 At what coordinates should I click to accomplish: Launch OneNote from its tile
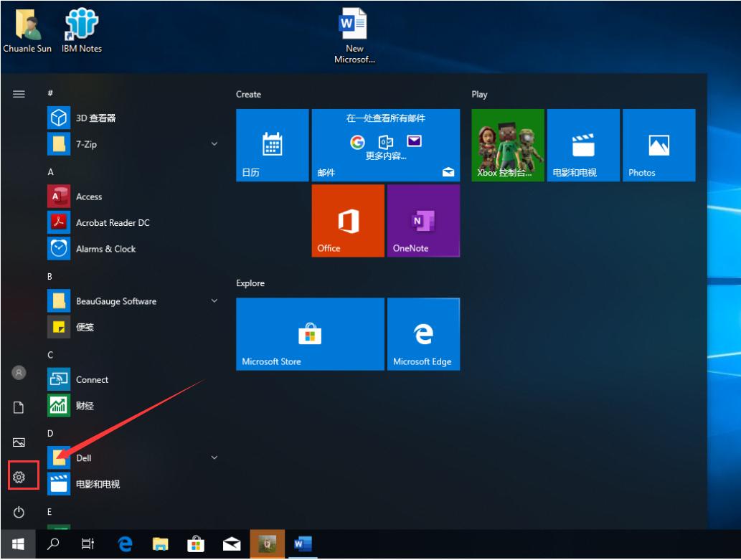tap(423, 221)
